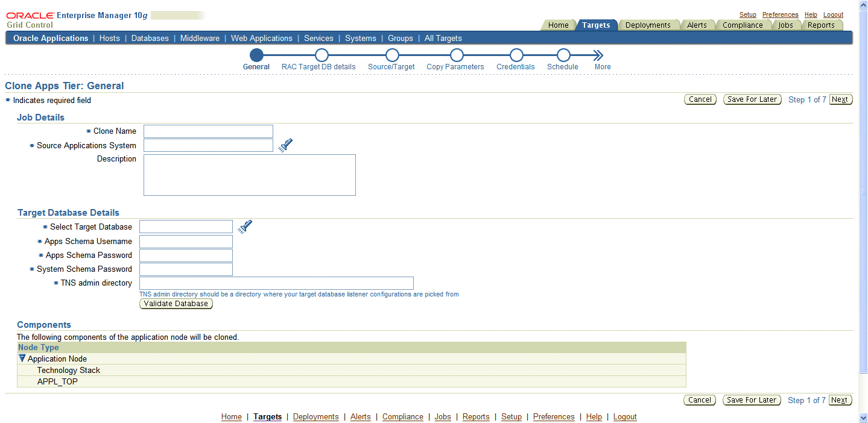
Task: Open the footer Deployments link
Action: [x=316, y=416]
